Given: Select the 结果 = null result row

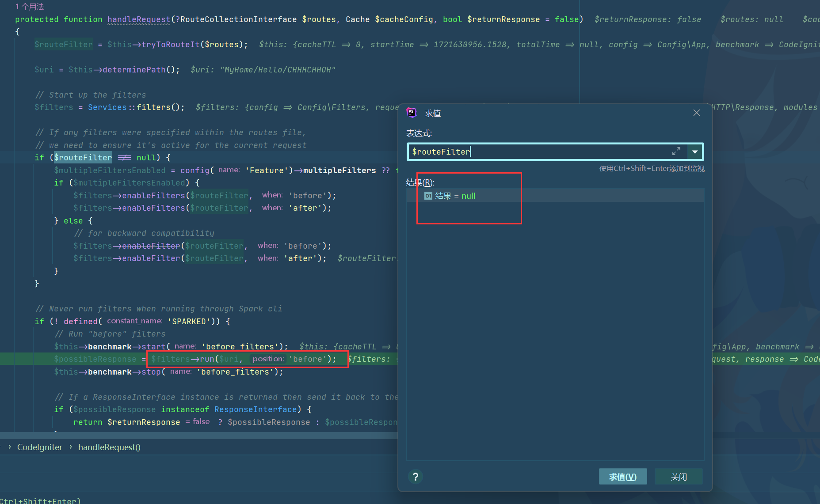Looking at the screenshot, I should click(555, 196).
